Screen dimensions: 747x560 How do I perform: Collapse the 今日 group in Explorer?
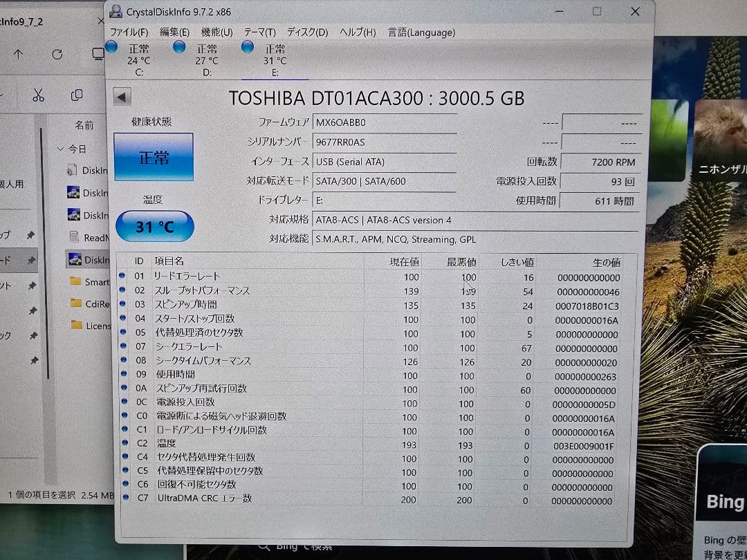pyautogui.click(x=61, y=149)
